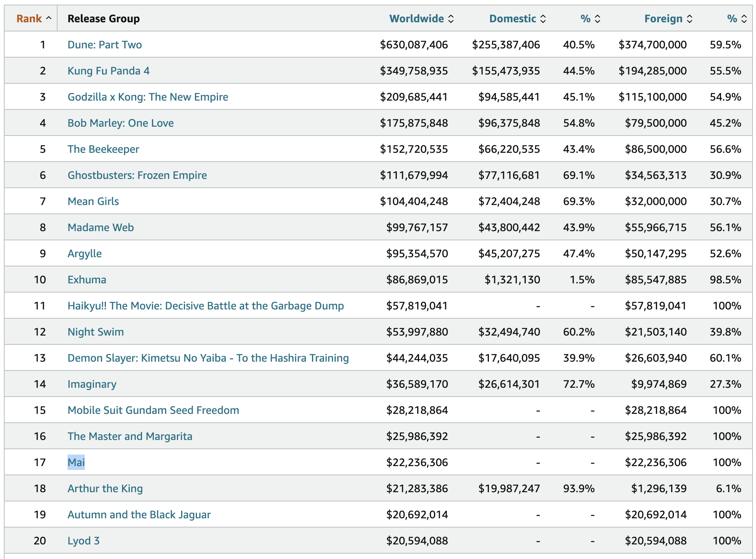Select foreign gross $21,503,140
Viewport: 756px width, 559px height.
pos(655,332)
